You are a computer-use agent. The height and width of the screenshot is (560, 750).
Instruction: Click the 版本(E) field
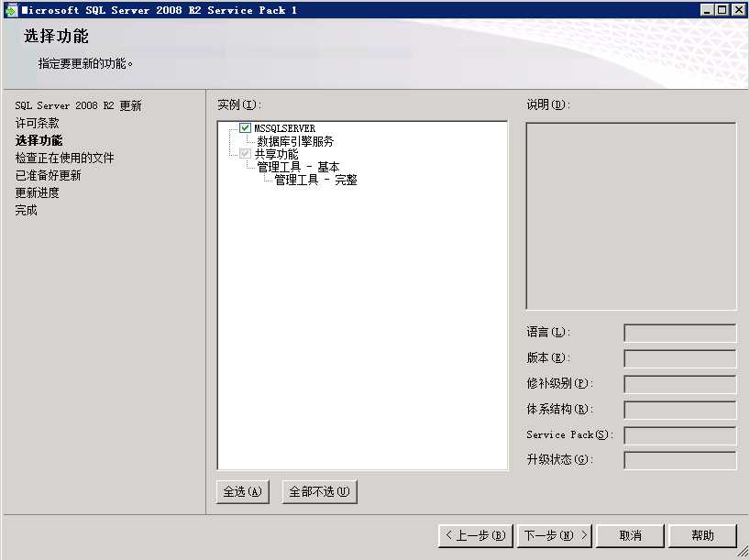679,358
